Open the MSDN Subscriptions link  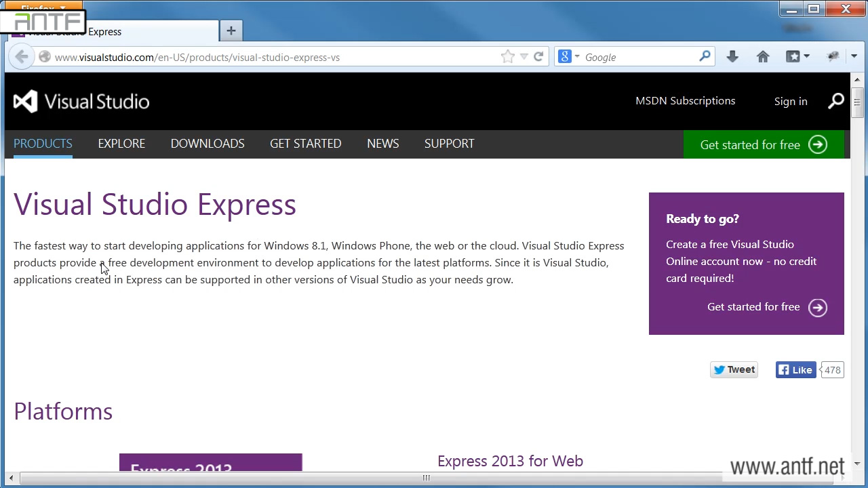[x=685, y=101]
